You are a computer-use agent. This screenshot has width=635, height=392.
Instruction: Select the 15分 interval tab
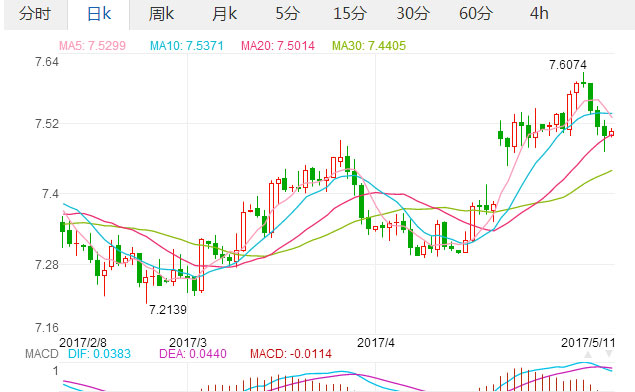pyautogui.click(x=350, y=14)
